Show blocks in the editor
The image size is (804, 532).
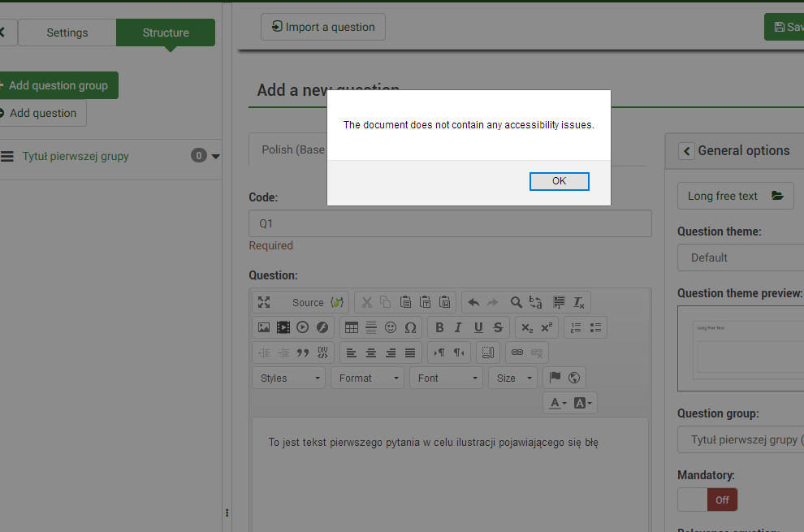tap(487, 353)
